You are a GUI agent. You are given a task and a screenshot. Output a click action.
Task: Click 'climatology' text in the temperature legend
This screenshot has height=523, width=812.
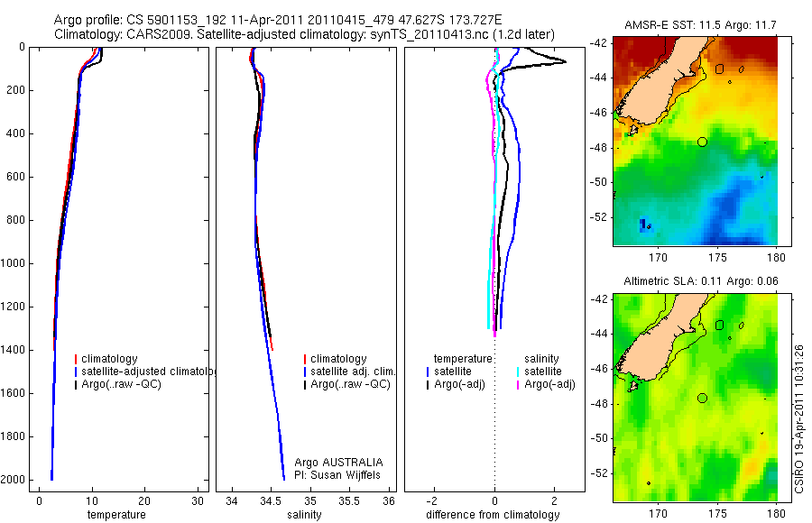(x=109, y=359)
